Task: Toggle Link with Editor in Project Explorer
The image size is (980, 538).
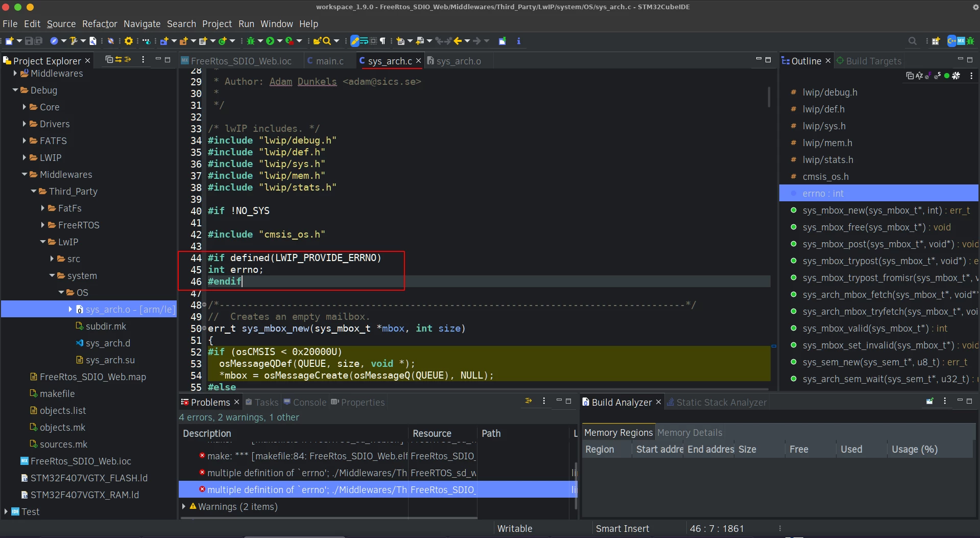Action: (x=118, y=60)
